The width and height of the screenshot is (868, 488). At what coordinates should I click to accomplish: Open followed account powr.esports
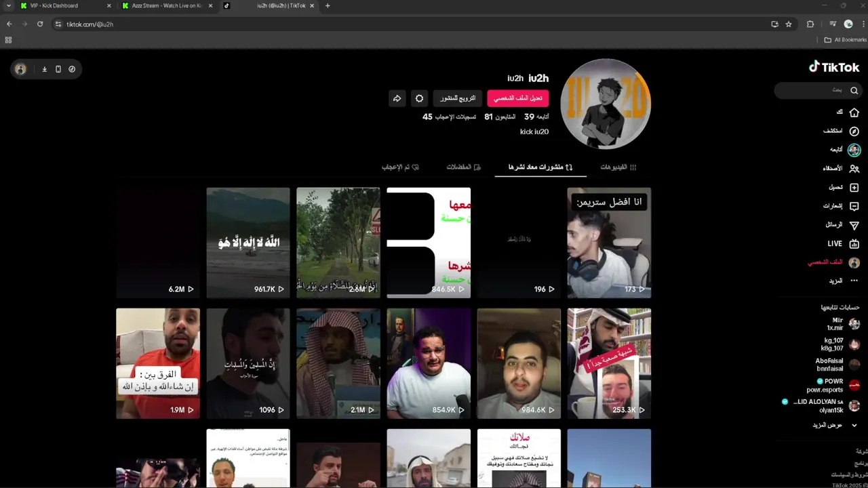pos(833,386)
